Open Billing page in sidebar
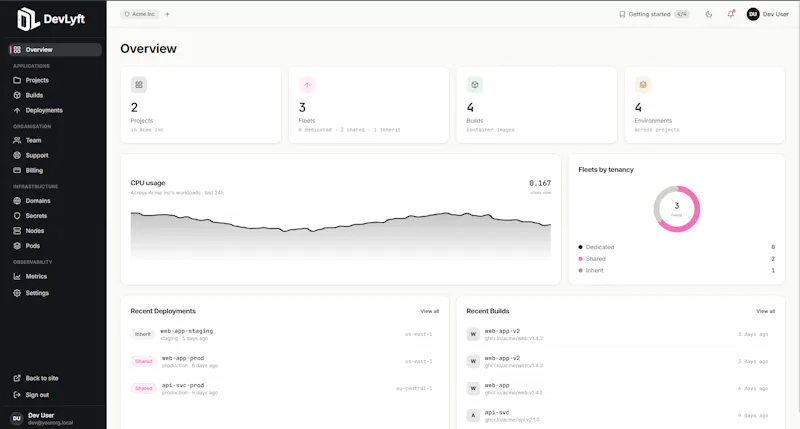800x429 pixels. click(x=55, y=170)
